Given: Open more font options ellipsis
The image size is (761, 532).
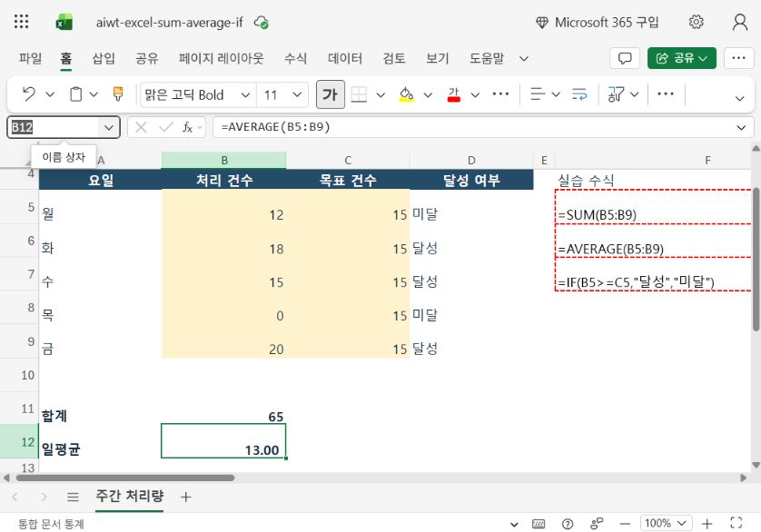Looking at the screenshot, I should click(500, 94).
